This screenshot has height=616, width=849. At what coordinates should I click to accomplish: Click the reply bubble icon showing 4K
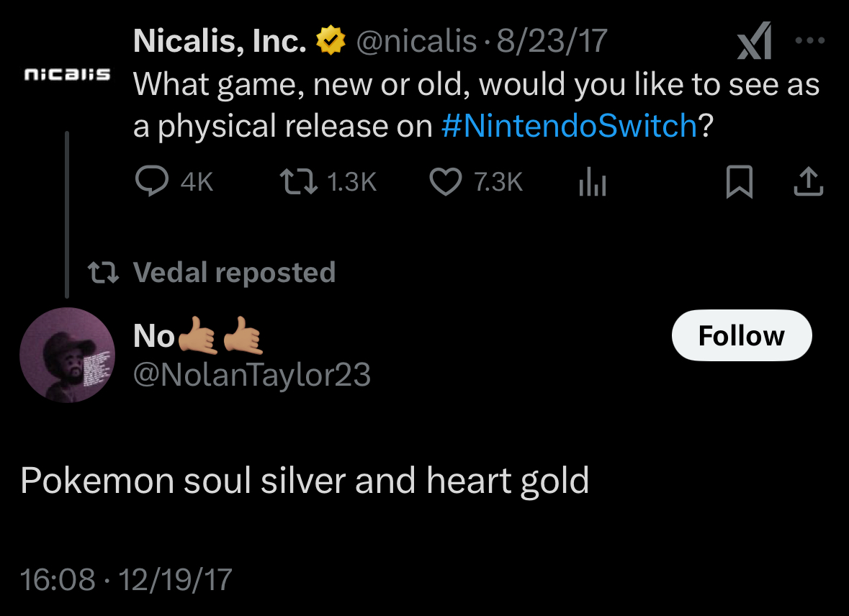pos(151,182)
